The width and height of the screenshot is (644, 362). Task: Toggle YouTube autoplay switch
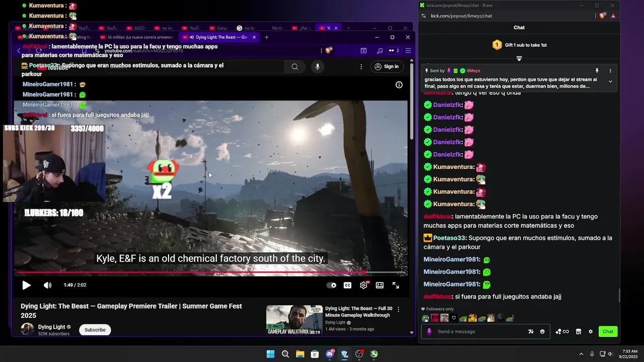pos(331,285)
